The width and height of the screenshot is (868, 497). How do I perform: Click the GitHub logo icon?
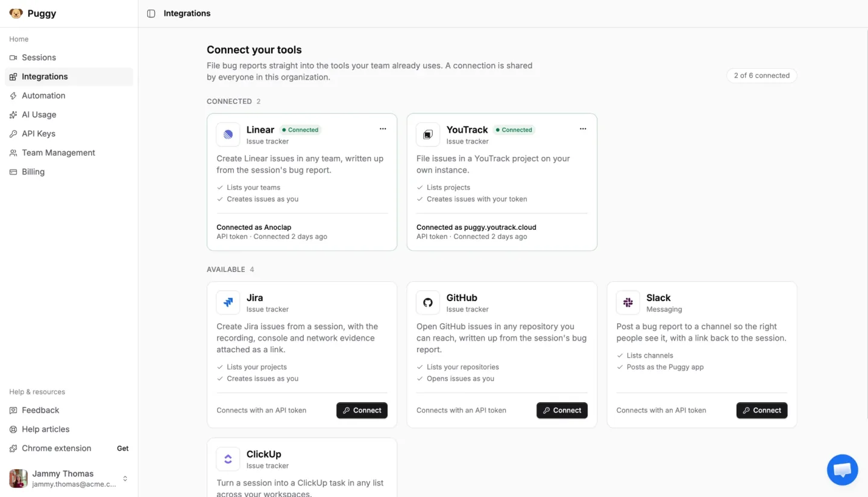click(428, 303)
